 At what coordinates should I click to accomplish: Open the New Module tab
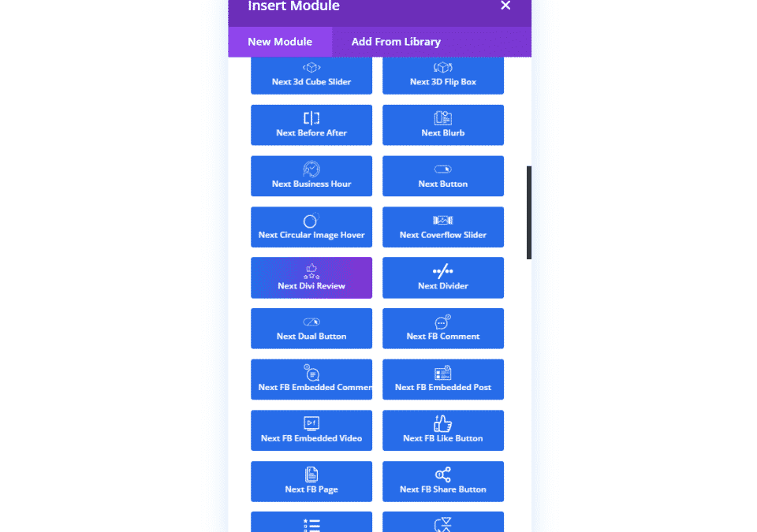tap(280, 42)
